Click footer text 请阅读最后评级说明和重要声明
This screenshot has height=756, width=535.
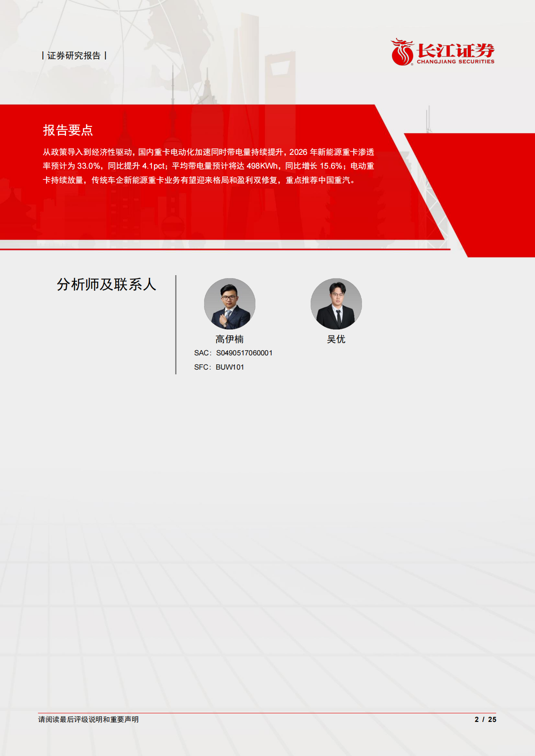pos(88,719)
